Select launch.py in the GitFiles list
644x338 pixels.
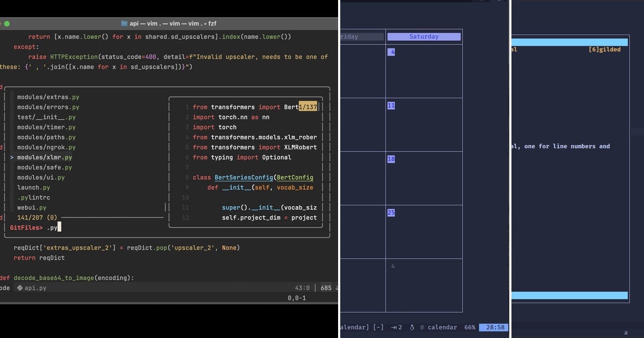point(33,187)
